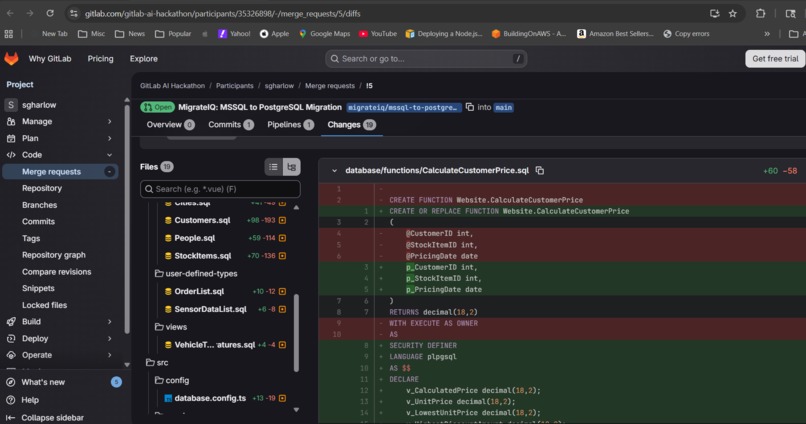Click the sgharlow project avatar

coord(11,105)
